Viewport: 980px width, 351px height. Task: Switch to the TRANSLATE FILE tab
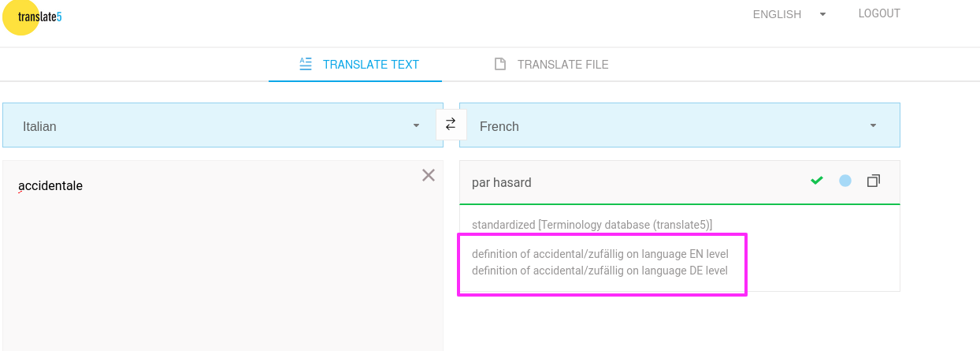click(562, 65)
